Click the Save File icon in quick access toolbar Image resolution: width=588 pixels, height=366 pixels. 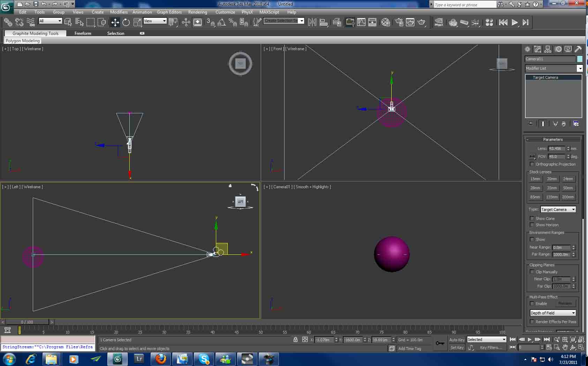point(36,4)
